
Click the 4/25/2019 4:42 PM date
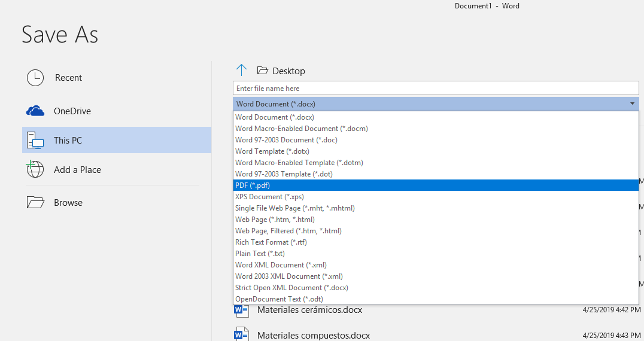coord(612,310)
